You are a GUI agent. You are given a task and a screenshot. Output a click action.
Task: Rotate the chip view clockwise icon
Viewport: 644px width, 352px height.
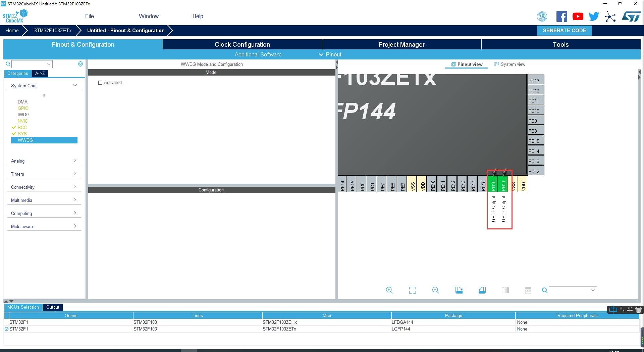point(459,290)
